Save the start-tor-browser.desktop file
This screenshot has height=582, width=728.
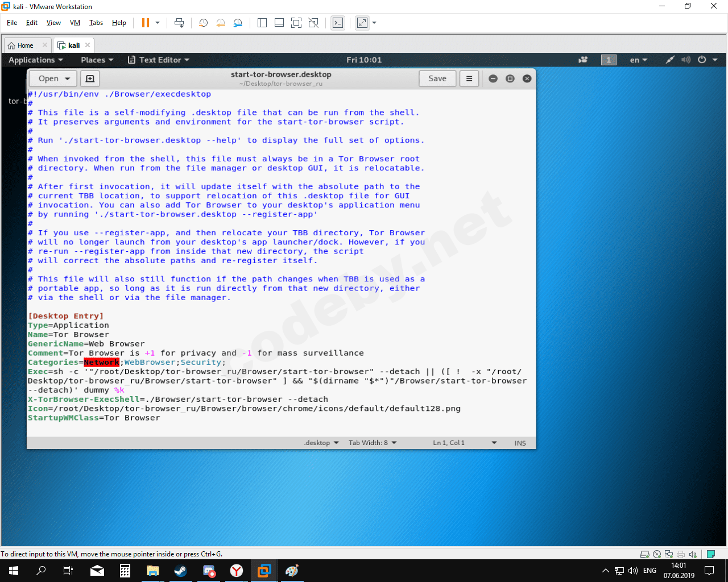tap(437, 78)
